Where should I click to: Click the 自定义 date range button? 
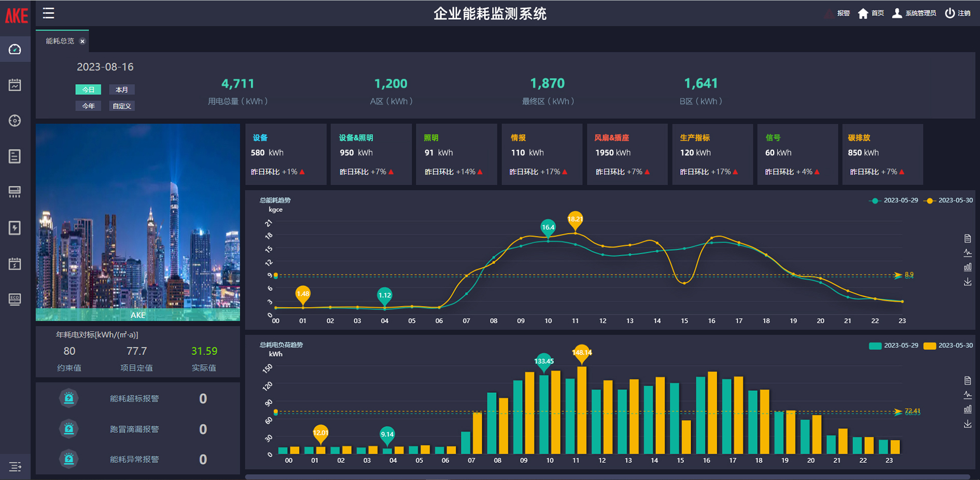coord(122,106)
